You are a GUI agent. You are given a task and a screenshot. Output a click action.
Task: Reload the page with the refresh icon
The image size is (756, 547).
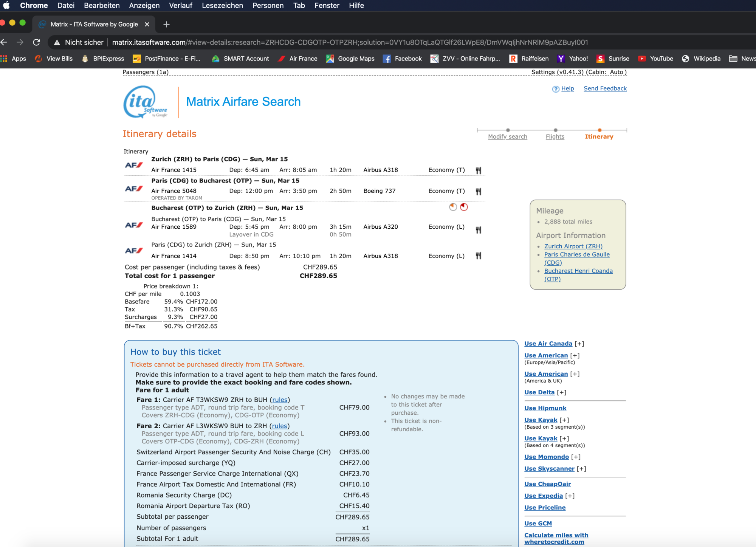pyautogui.click(x=36, y=42)
